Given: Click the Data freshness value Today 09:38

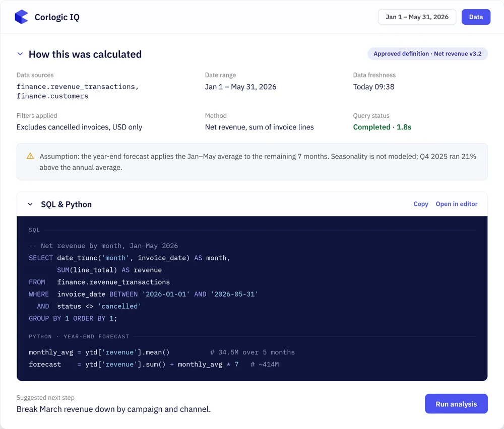Looking at the screenshot, I should coord(373,87).
